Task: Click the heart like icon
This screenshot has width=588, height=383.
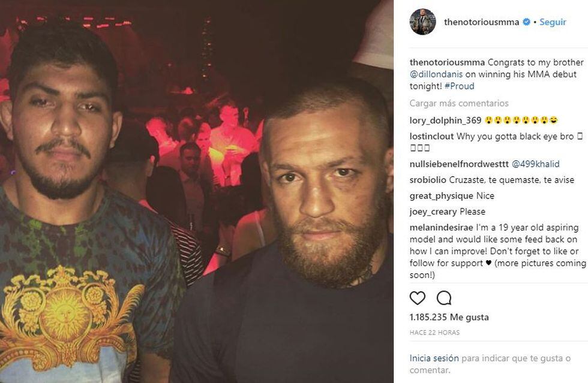Action: click(418, 298)
